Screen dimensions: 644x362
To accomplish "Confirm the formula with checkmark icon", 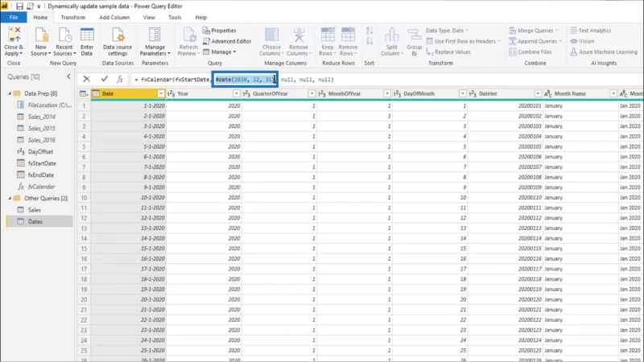I will [x=105, y=79].
